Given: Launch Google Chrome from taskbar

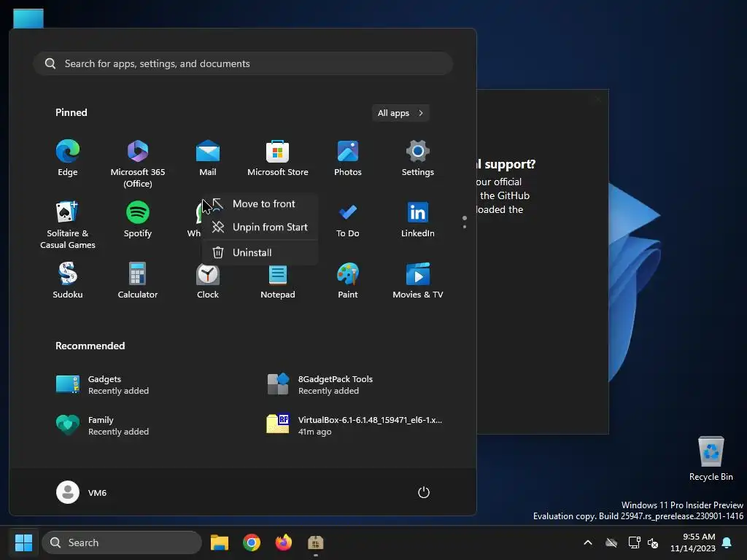Looking at the screenshot, I should 252,542.
